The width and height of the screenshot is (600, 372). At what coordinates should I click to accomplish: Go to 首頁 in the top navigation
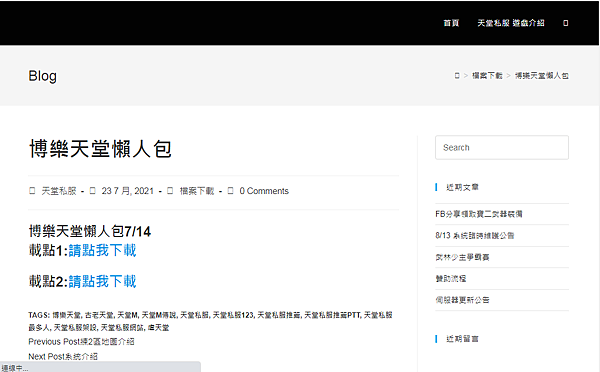(451, 23)
